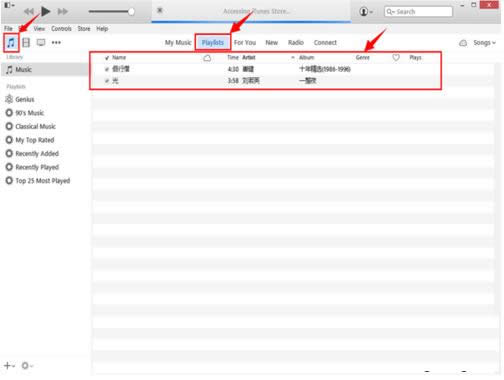
Task: Open the Classical Music playlist
Action: tap(35, 126)
